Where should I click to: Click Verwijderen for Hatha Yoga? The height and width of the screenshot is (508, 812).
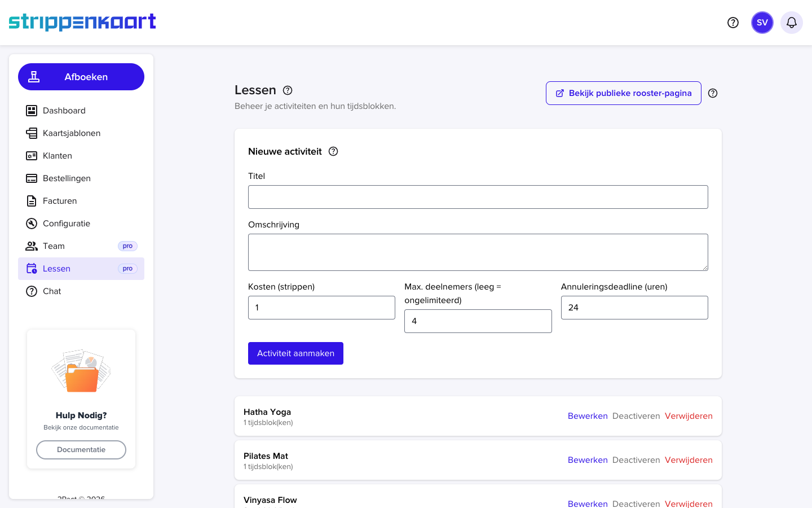pyautogui.click(x=689, y=416)
